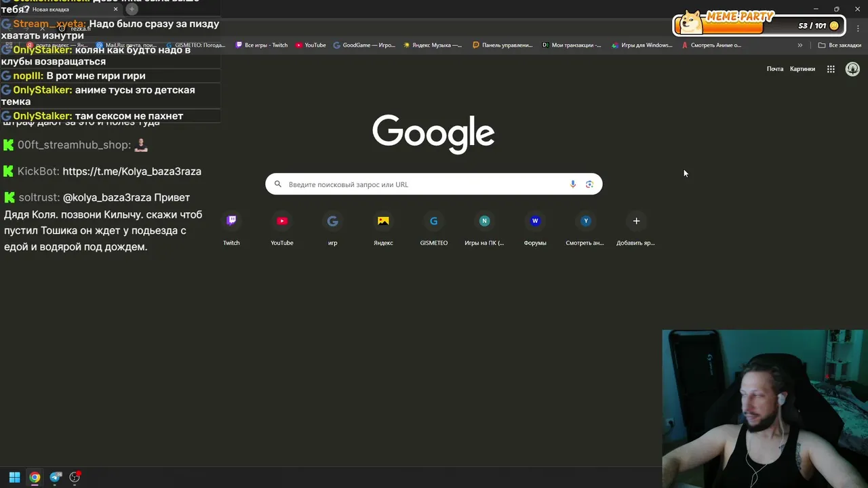Click the 'soltrust' chat username
This screenshot has height=488, width=868.
(39, 197)
